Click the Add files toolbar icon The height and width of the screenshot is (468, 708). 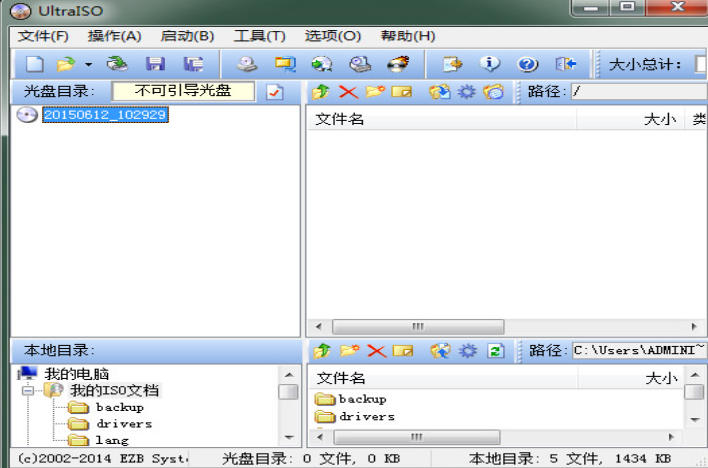click(452, 64)
